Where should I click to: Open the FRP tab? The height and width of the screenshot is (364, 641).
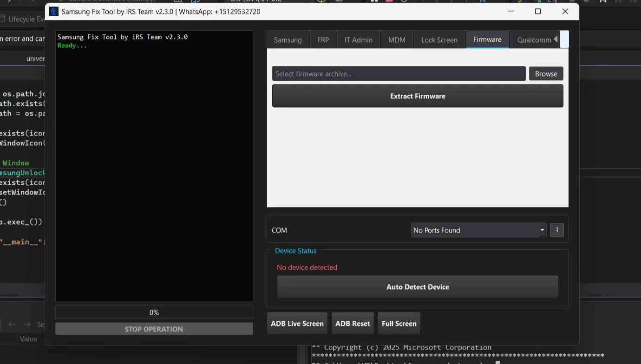point(323,40)
